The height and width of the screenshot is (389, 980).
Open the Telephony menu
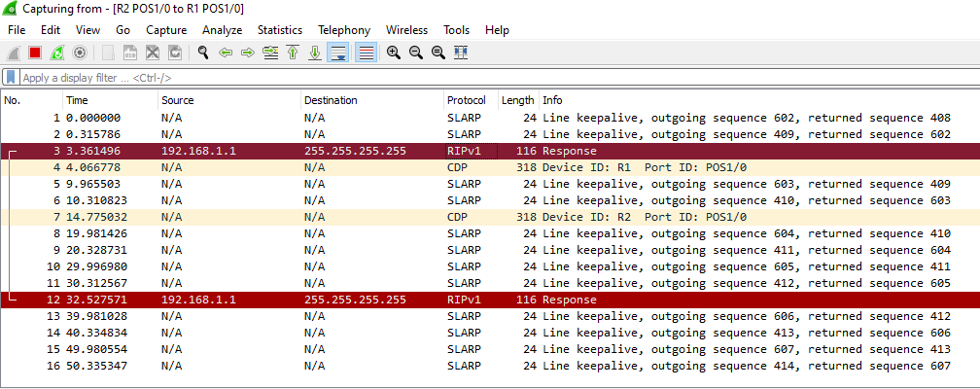344,30
